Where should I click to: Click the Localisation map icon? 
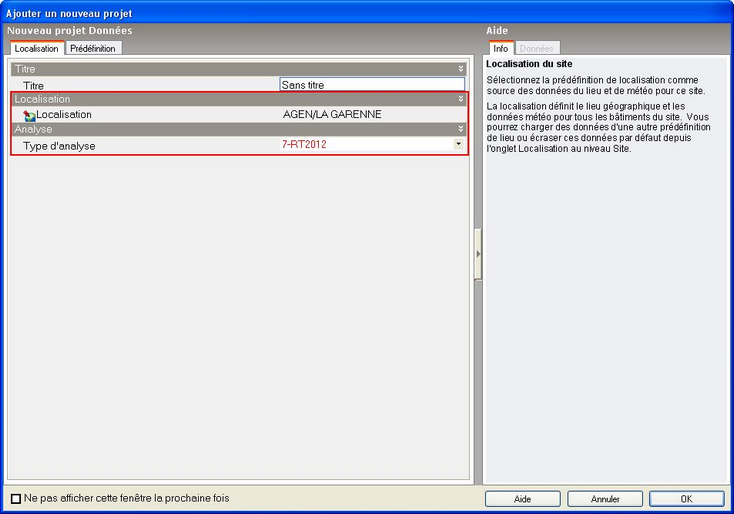tap(29, 116)
